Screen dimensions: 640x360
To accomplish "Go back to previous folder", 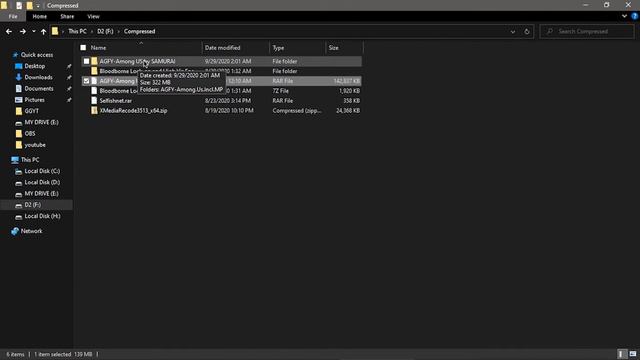I will [x=9, y=31].
